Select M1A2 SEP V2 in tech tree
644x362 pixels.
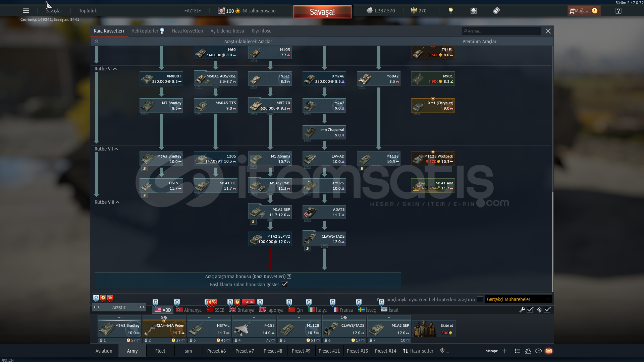(x=270, y=239)
